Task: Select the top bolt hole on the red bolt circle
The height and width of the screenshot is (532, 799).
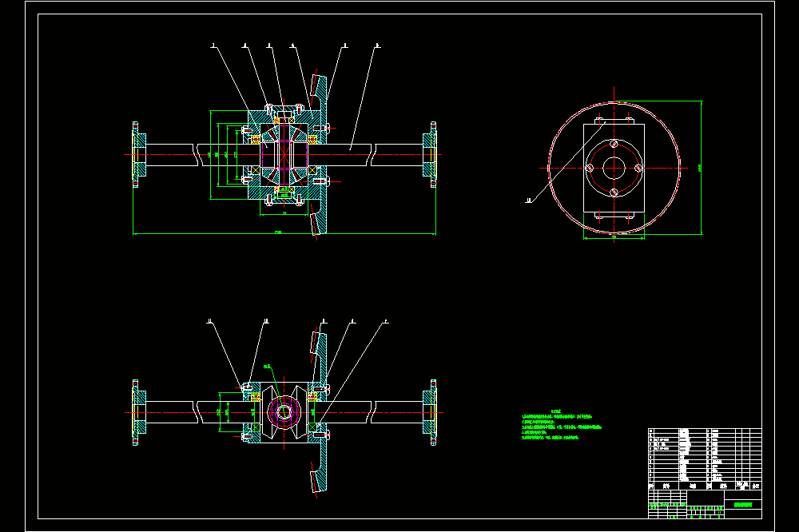Action: [614, 145]
